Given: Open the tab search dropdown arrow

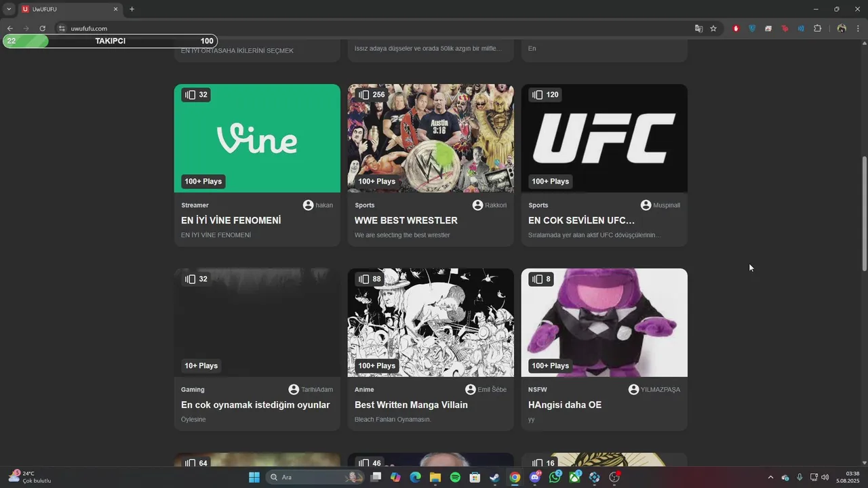Looking at the screenshot, I should (9, 9).
